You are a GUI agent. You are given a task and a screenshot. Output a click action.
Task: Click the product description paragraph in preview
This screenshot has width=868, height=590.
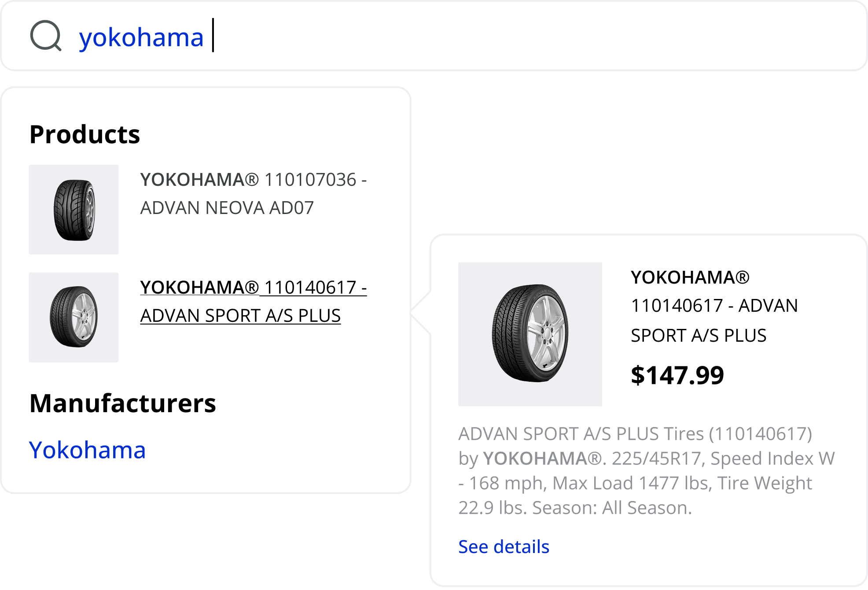coord(646,471)
